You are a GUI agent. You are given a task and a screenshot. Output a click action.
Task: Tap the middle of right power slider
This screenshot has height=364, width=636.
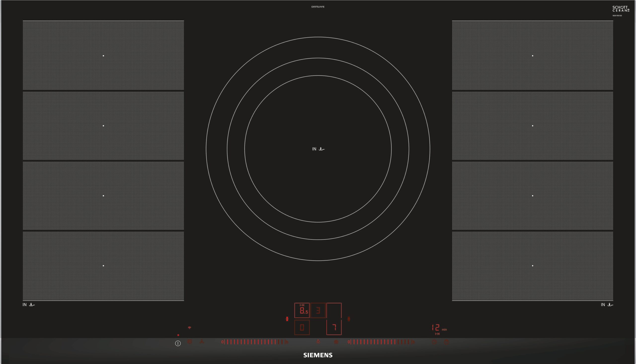pos(381,342)
